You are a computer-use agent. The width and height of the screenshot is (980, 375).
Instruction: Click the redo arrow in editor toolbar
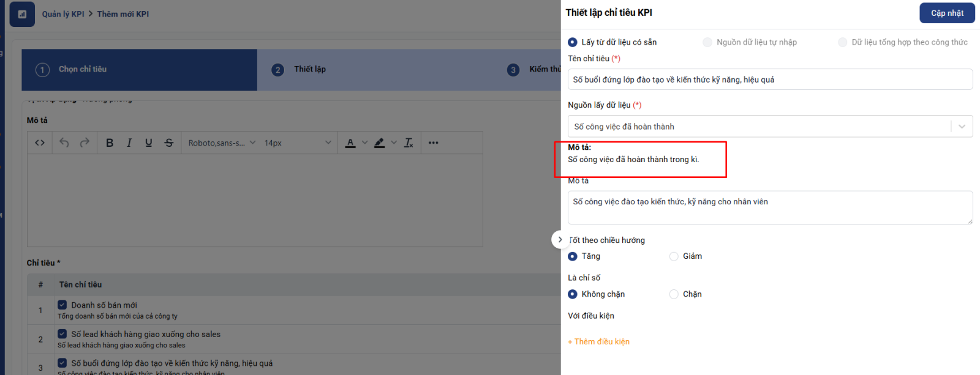coord(85,143)
